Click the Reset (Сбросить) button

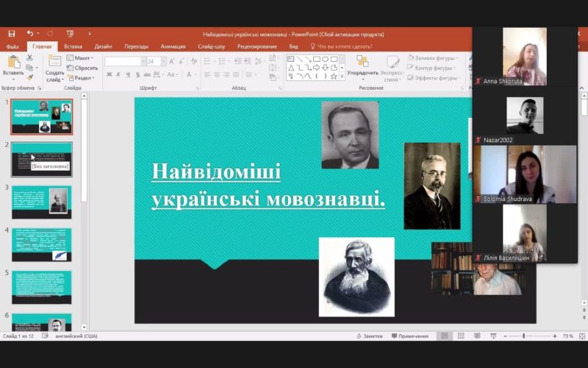[x=82, y=68]
